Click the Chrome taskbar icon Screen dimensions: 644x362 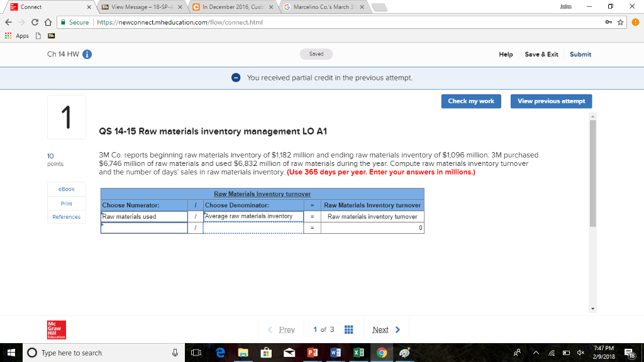coord(382,353)
